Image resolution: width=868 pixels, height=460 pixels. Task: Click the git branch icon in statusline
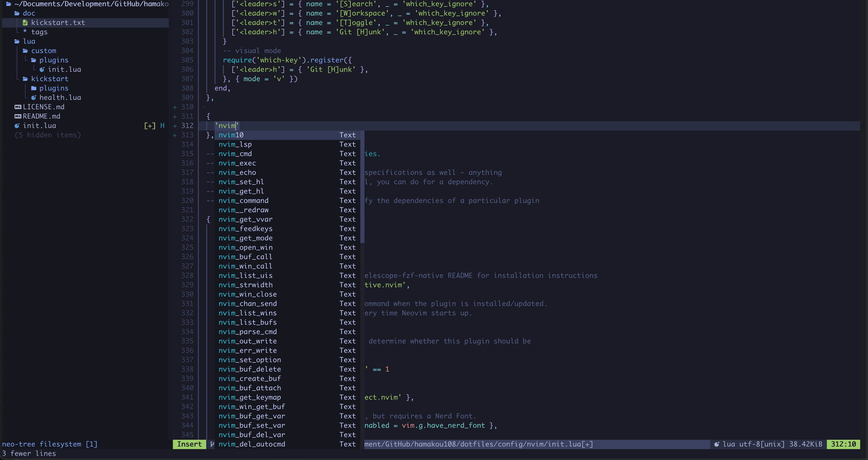click(212, 444)
